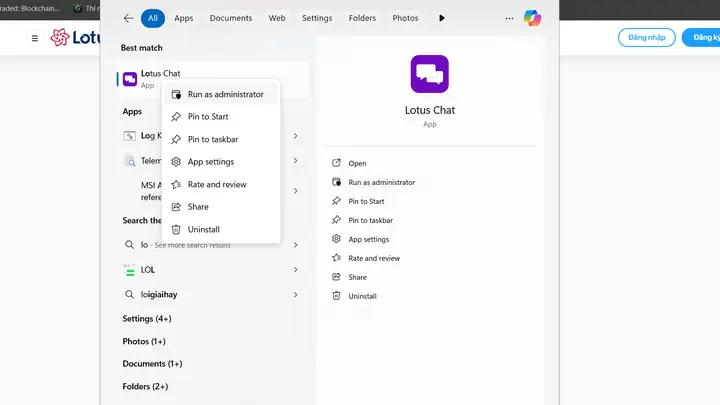Choose Run as administrator in context menu

coord(221,94)
